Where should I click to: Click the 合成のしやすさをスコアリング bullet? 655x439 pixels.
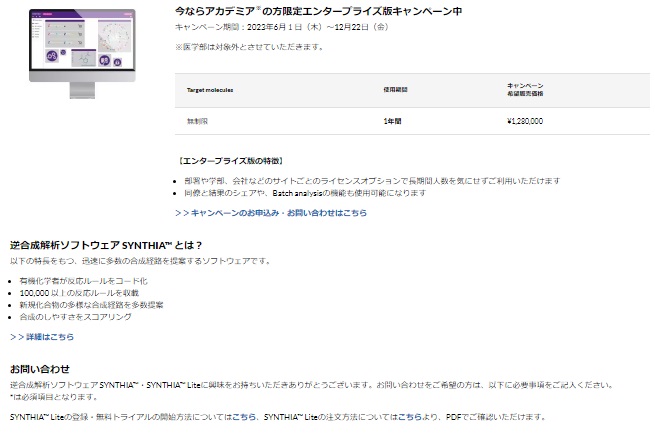coord(75,317)
